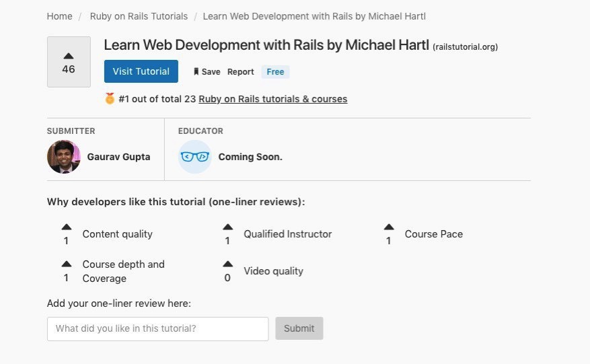
Task: Upvote the Content quality review
Action: click(66, 227)
